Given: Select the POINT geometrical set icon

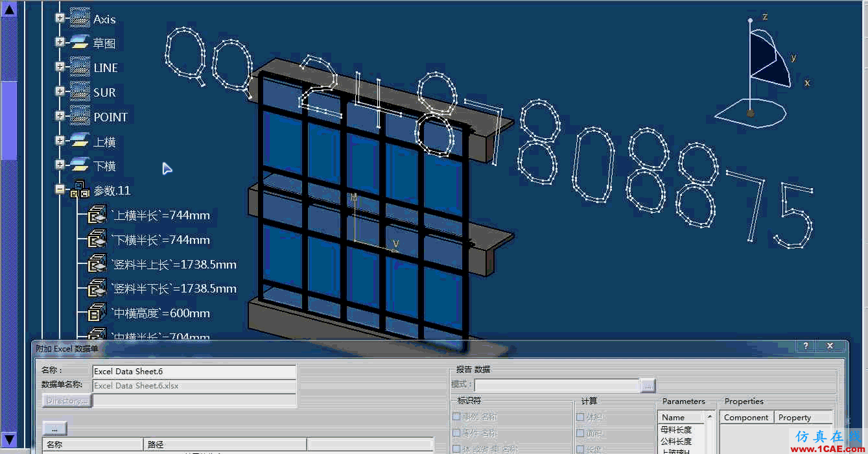Looking at the screenshot, I should pos(80,116).
